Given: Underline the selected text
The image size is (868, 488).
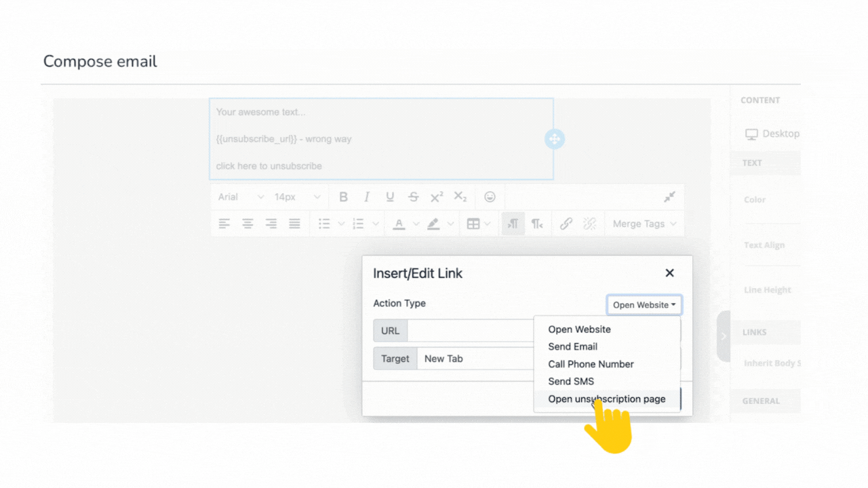Looking at the screenshot, I should (390, 197).
